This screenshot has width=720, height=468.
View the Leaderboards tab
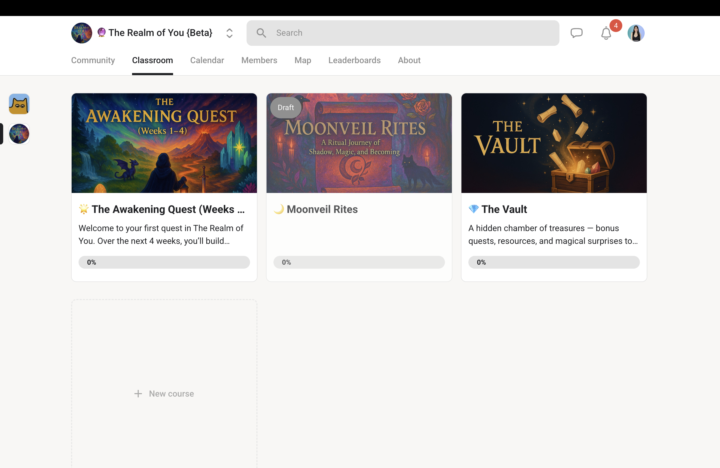point(354,60)
